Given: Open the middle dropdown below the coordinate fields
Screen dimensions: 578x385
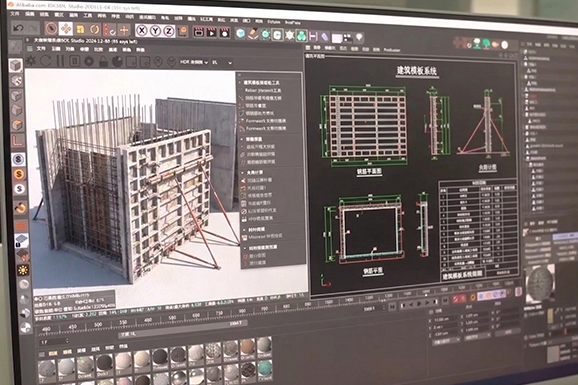Looking at the screenshot, I should [477, 337].
